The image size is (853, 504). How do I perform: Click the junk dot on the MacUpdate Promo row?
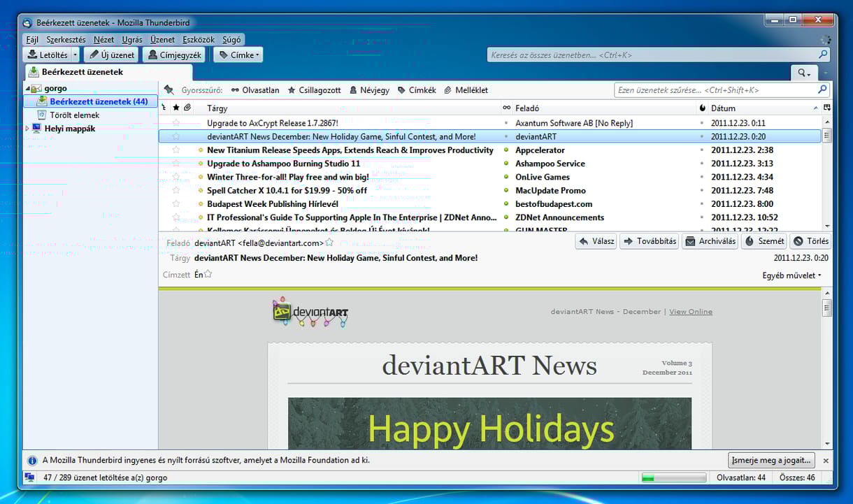[x=703, y=190]
